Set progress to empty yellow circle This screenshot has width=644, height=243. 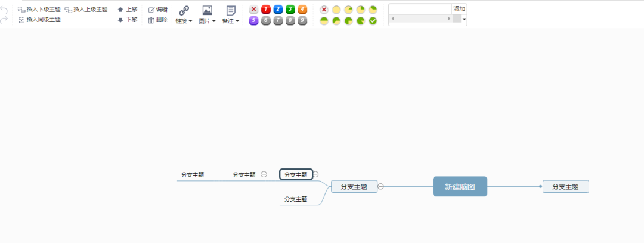(336, 10)
